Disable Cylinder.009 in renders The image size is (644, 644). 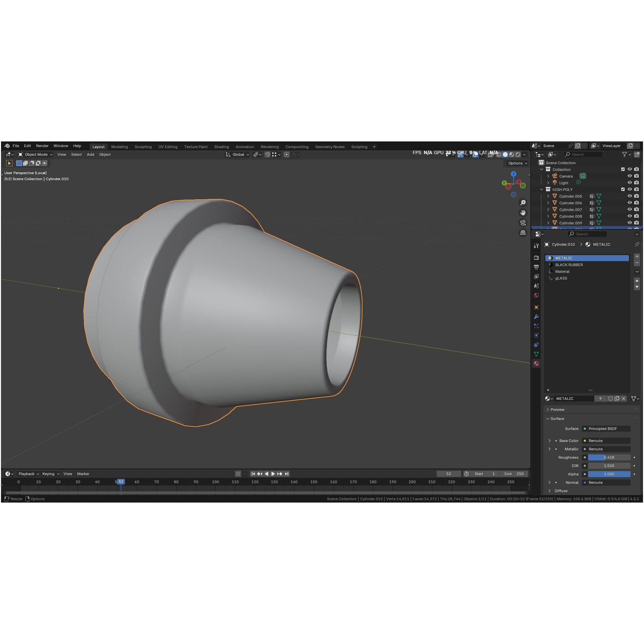[x=637, y=223]
